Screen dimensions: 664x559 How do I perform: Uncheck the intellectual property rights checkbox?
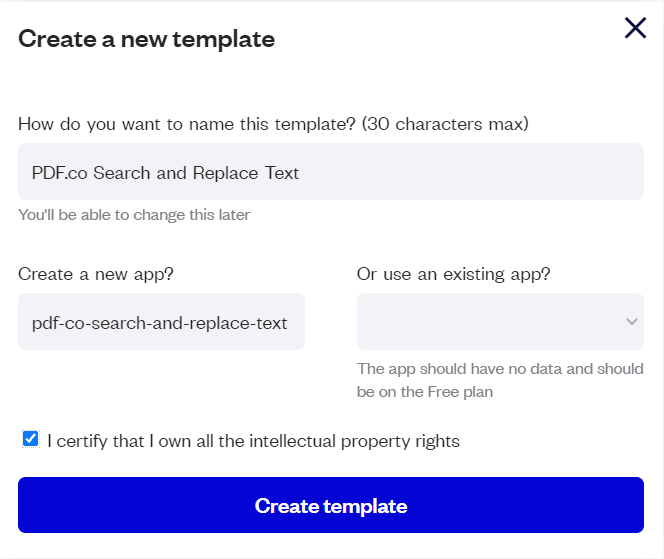point(30,439)
